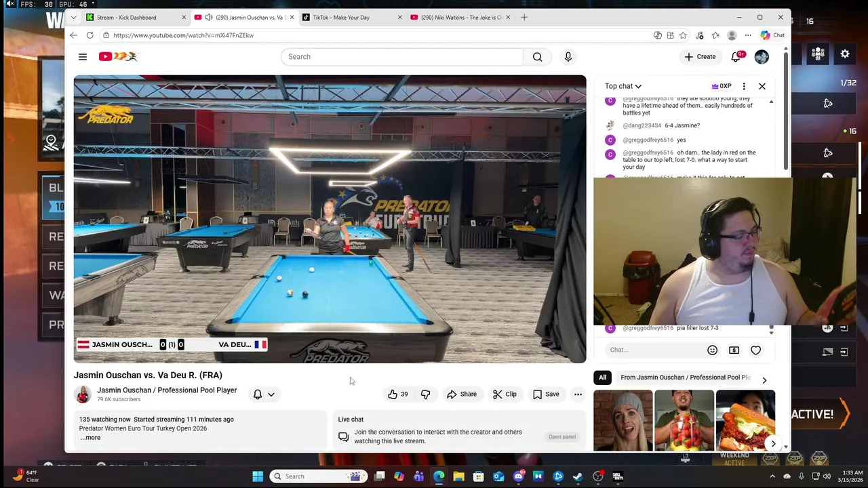
Task: Show hidden system tray icons chevron
Action: 772,476
